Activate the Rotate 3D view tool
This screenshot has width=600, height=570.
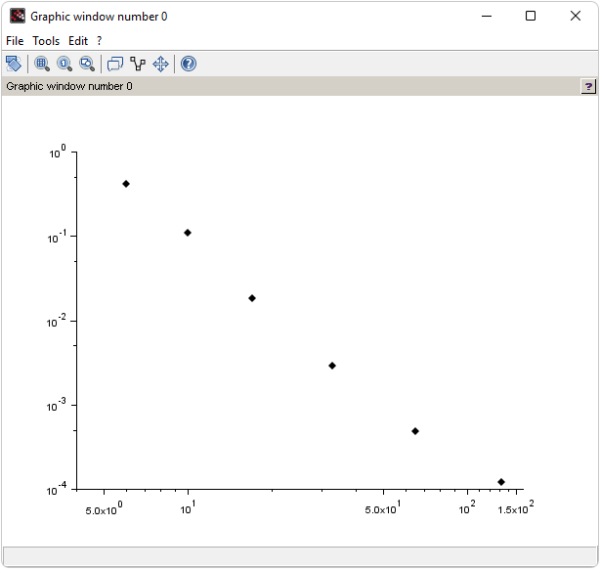[14, 64]
